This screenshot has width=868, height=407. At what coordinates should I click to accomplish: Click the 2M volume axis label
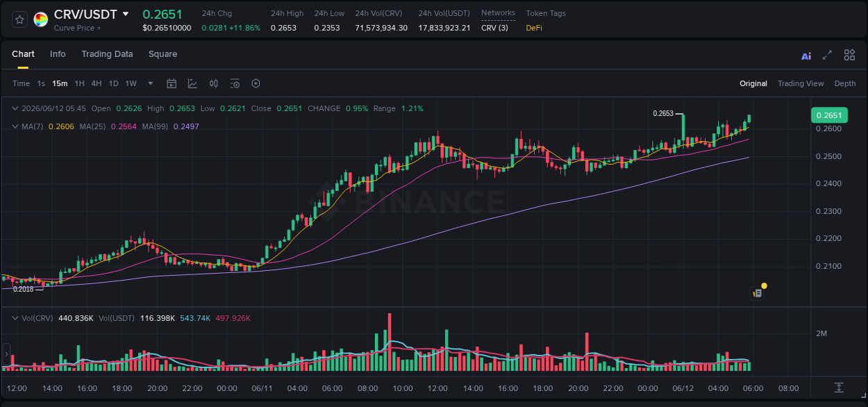point(821,334)
